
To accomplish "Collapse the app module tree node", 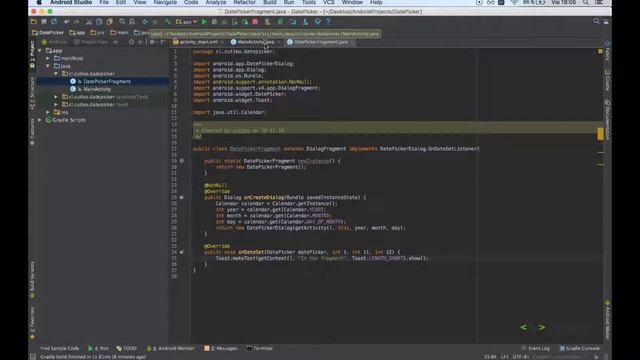I will coord(40,51).
